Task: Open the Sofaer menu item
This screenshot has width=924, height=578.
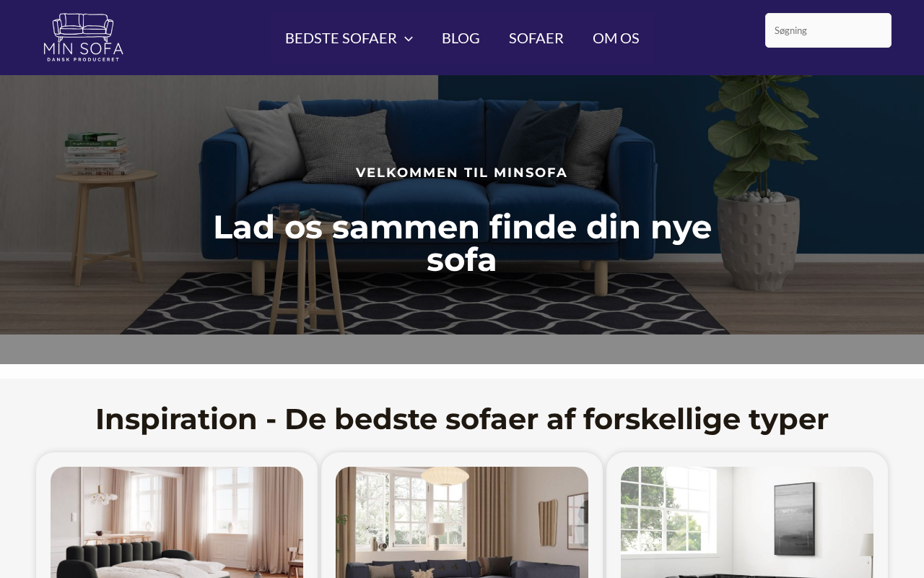Action: [x=536, y=38]
